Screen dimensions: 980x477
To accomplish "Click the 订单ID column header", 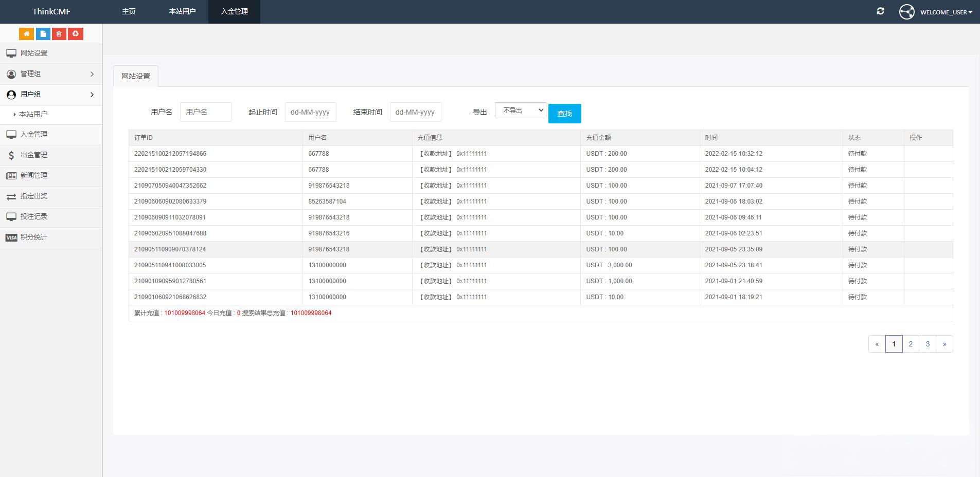I will point(144,138).
